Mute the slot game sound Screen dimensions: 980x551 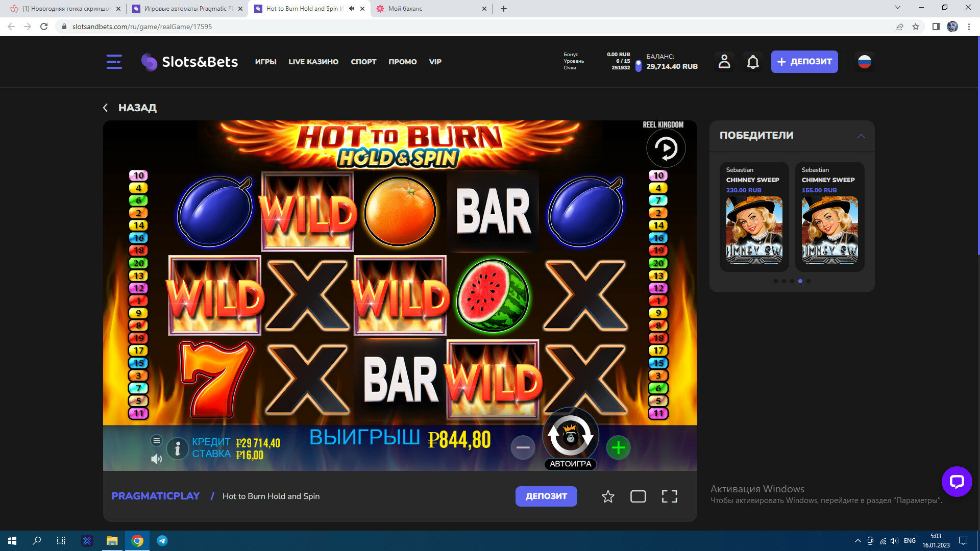pyautogui.click(x=156, y=459)
